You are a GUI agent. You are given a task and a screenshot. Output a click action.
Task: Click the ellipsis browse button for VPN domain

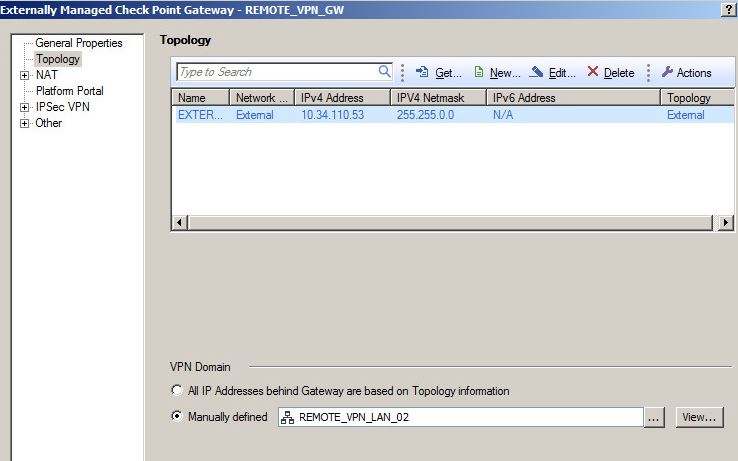click(654, 417)
